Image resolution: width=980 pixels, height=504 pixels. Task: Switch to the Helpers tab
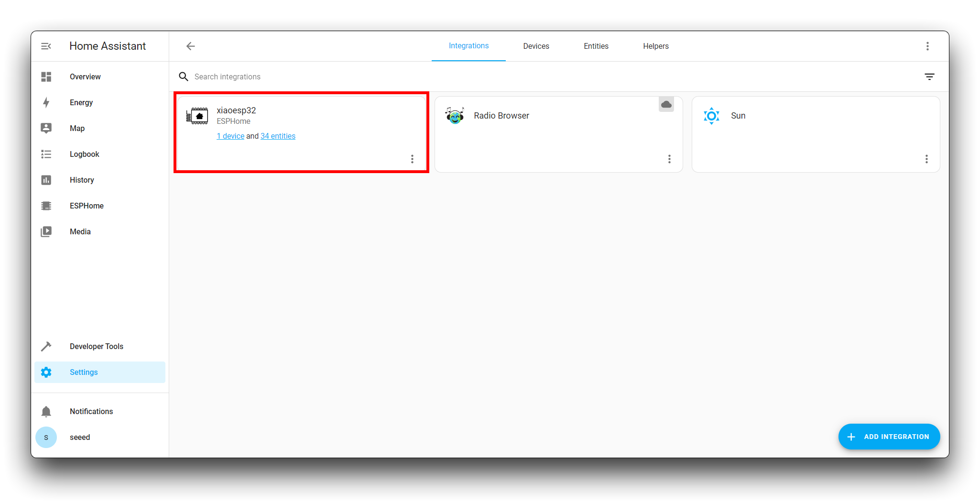click(655, 46)
